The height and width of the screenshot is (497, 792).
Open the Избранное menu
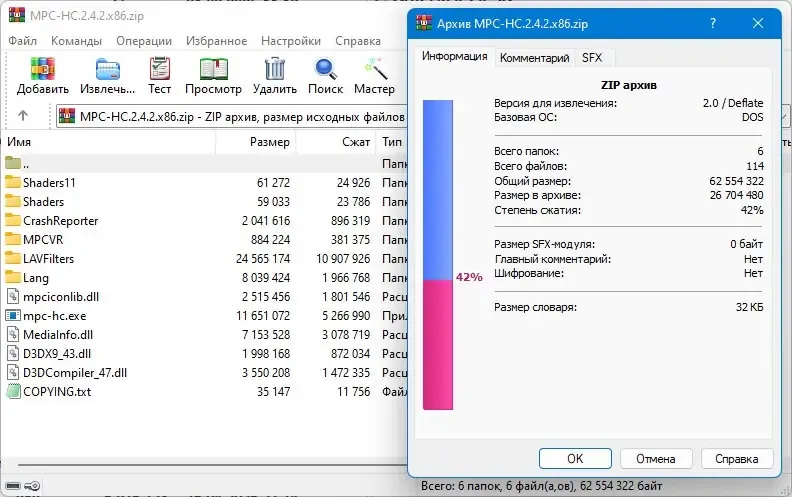click(x=216, y=41)
